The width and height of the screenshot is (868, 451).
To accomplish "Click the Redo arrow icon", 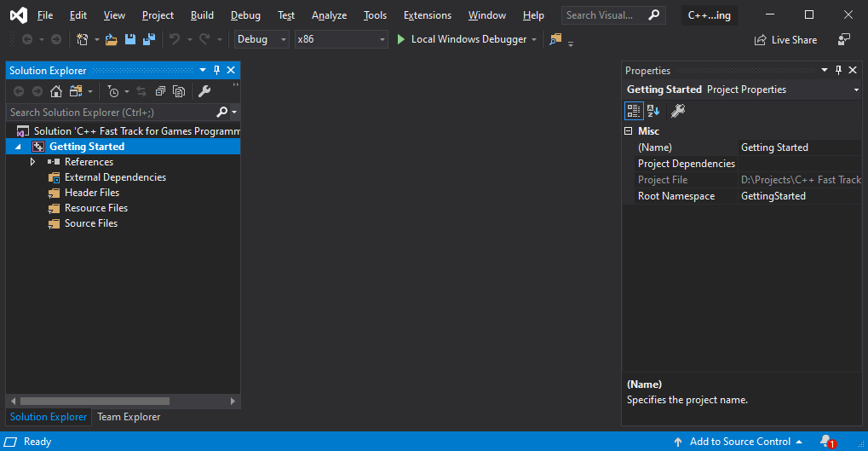I will click(204, 39).
